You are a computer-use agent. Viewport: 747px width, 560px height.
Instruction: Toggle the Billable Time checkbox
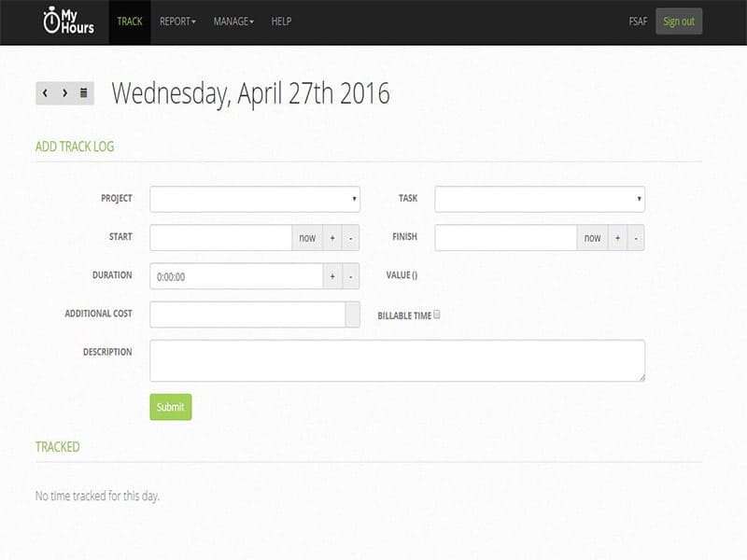coord(437,315)
